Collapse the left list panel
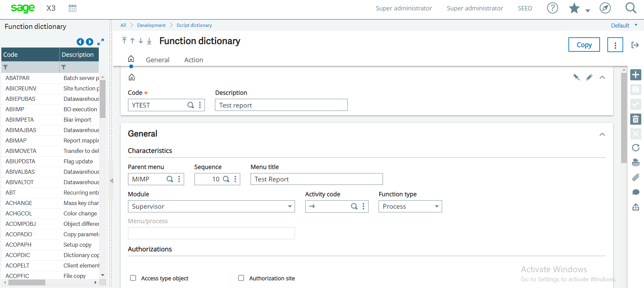Viewport: 644px width, 288px height. (x=112, y=181)
